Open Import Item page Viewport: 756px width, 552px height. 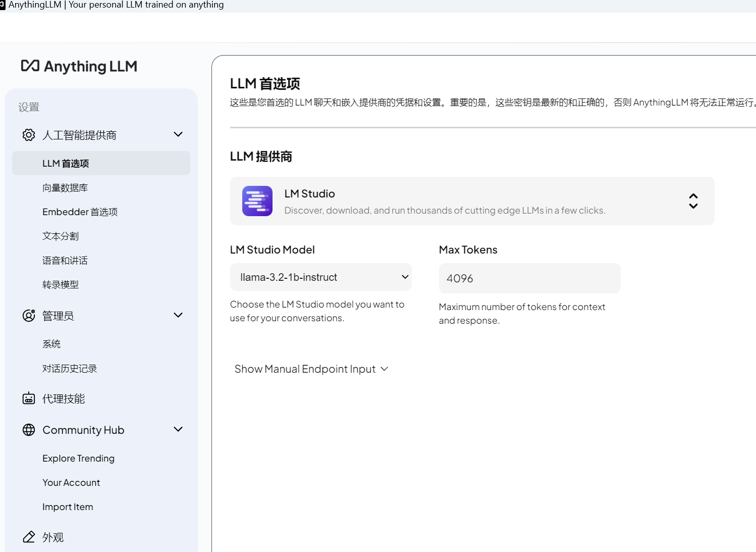(68, 507)
